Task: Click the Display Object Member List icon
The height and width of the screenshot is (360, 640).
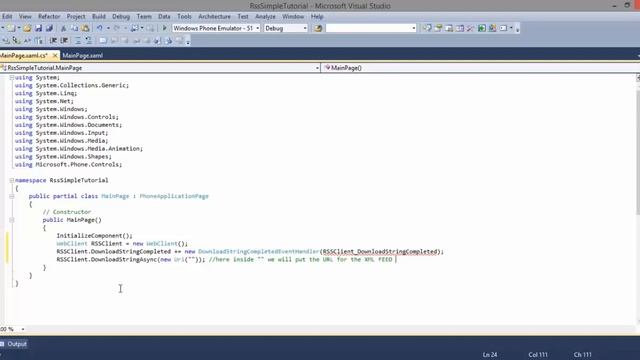Action: [6, 40]
